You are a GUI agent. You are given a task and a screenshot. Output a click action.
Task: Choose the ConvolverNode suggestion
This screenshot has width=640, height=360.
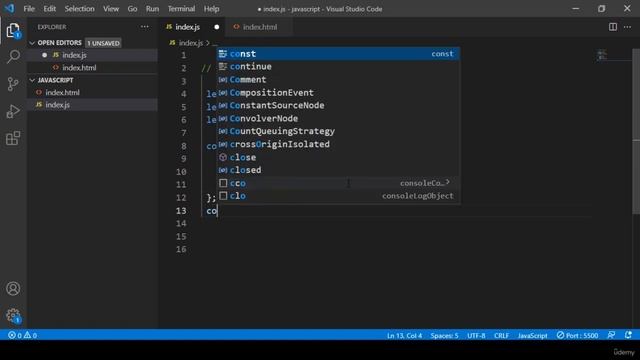point(338,118)
